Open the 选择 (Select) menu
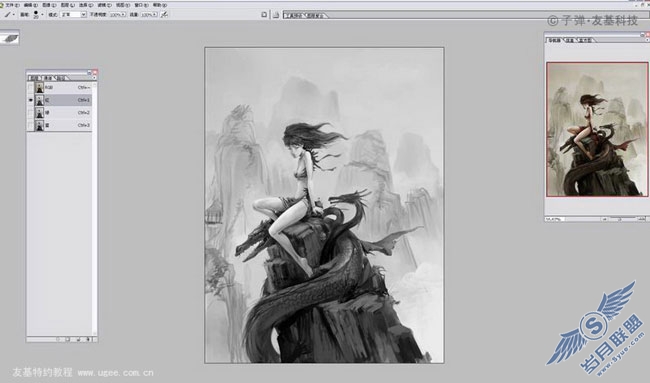This screenshot has height=383, width=650. [85, 5]
